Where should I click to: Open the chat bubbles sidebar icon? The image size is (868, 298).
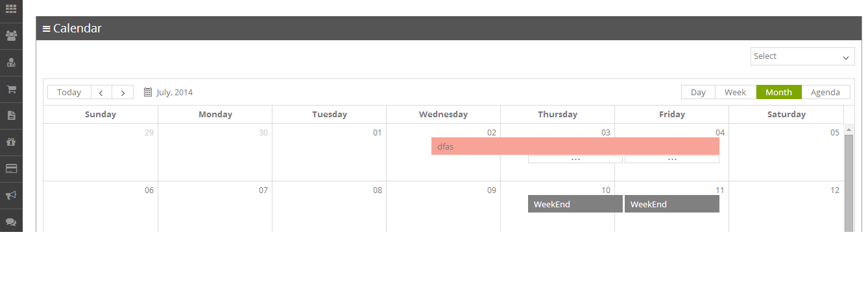(x=11, y=222)
